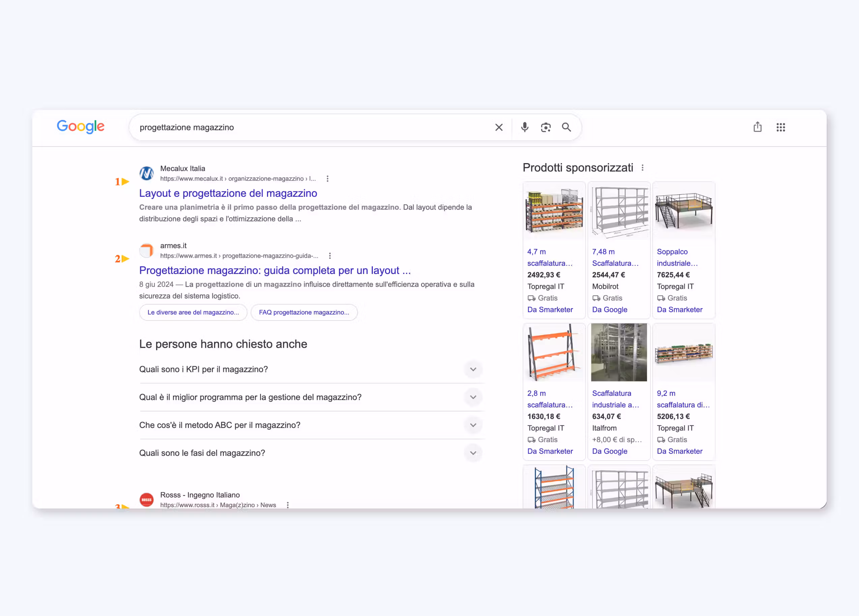Open the Google apps grid

[780, 127]
